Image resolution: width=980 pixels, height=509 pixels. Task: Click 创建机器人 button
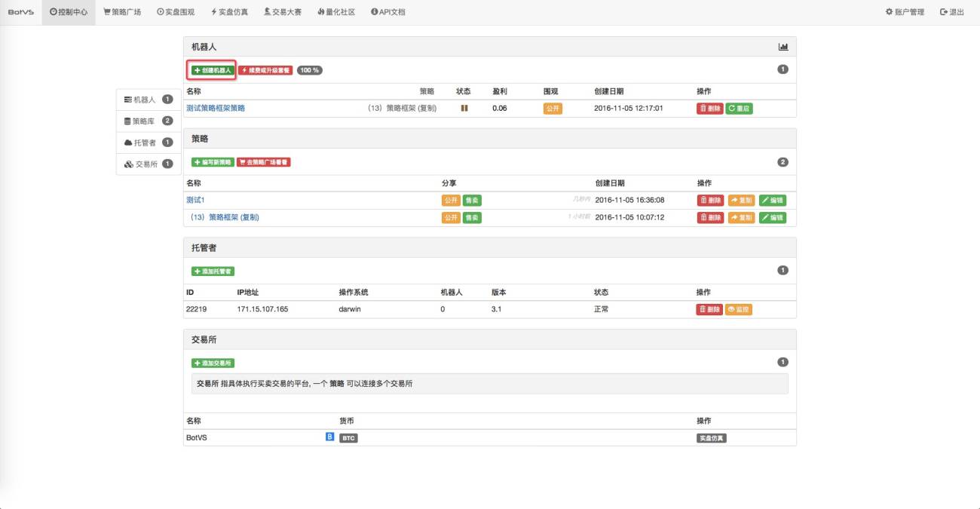(x=212, y=70)
